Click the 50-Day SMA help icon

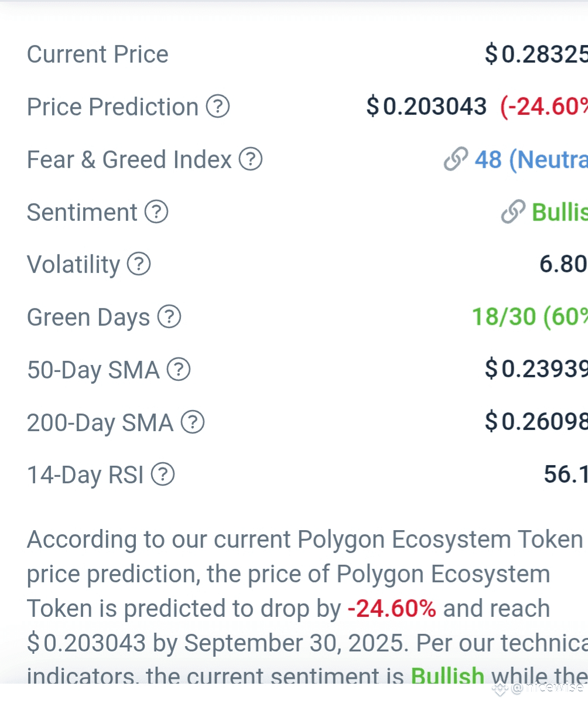[x=179, y=370]
